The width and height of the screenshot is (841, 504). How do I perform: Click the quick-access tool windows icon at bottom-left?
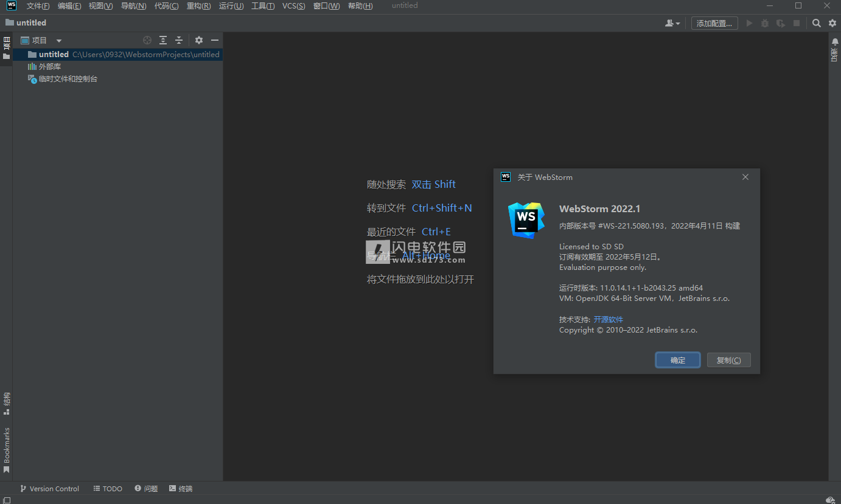click(x=7, y=500)
